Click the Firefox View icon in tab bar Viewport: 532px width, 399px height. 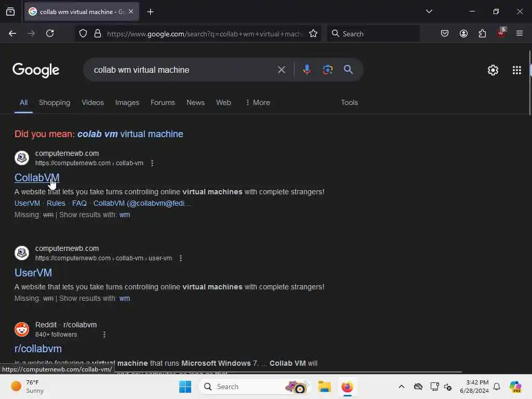point(10,12)
